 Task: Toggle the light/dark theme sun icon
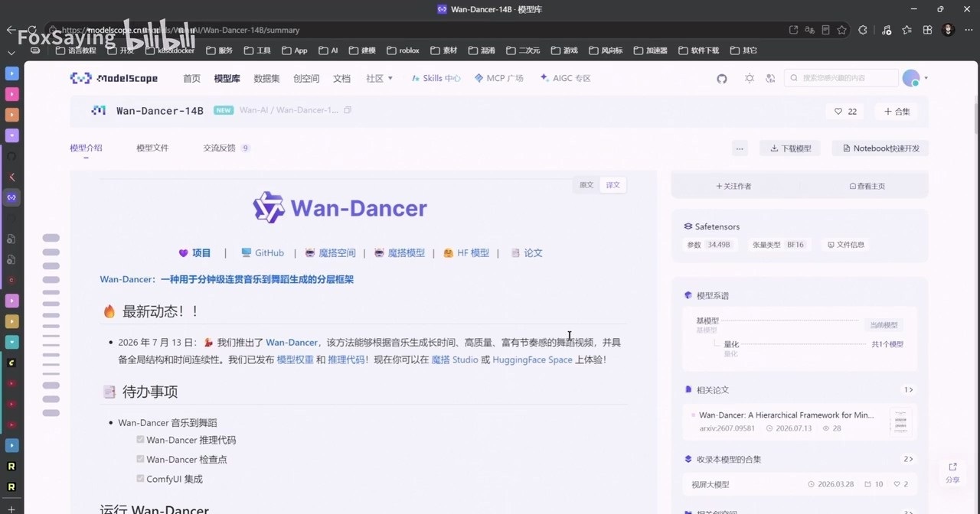(750, 79)
